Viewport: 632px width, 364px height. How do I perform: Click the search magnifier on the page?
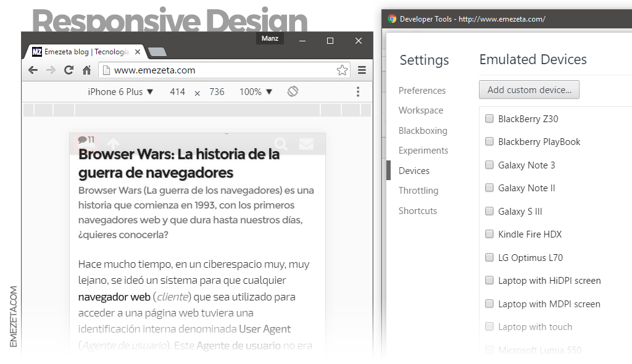tap(281, 144)
